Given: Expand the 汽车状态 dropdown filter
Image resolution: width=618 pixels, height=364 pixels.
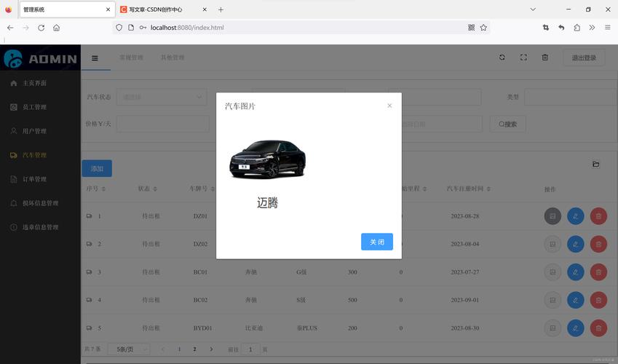Looking at the screenshot, I should tap(162, 97).
